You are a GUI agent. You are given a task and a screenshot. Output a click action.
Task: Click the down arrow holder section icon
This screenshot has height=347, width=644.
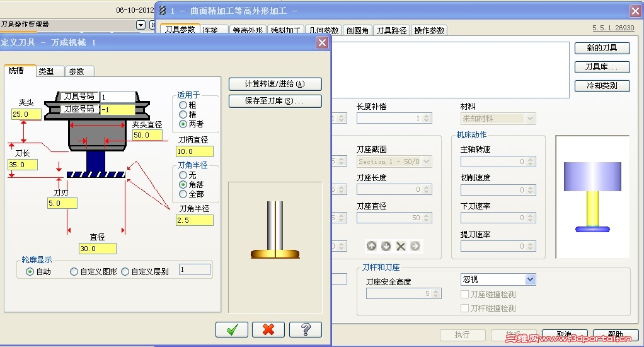click(x=386, y=246)
